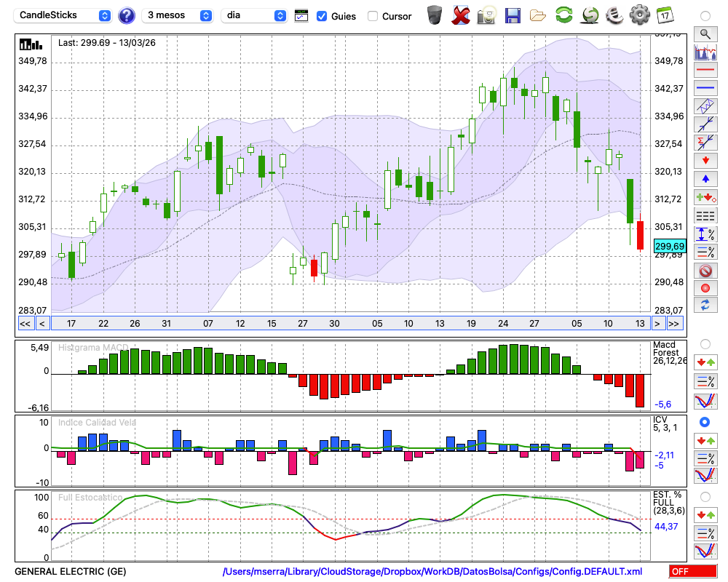Select the Full Estocastico panel radio button
Image resolution: width=728 pixels, height=582 pixels.
[x=705, y=497]
